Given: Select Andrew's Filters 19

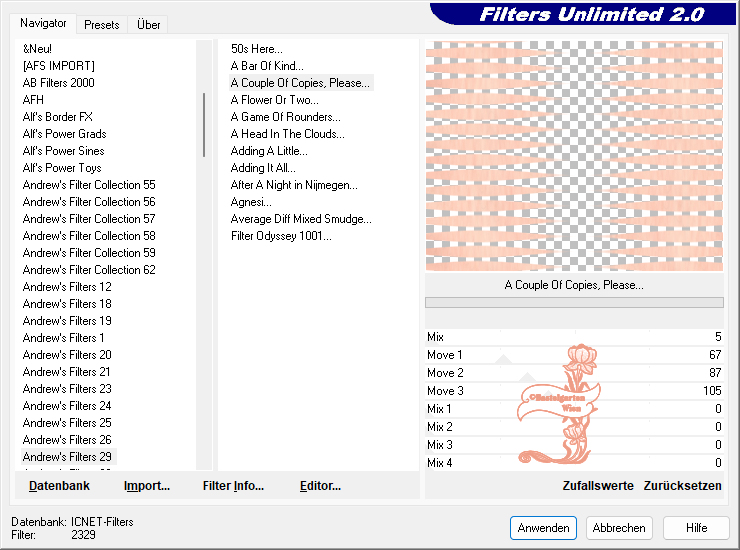Looking at the screenshot, I should (67, 321).
